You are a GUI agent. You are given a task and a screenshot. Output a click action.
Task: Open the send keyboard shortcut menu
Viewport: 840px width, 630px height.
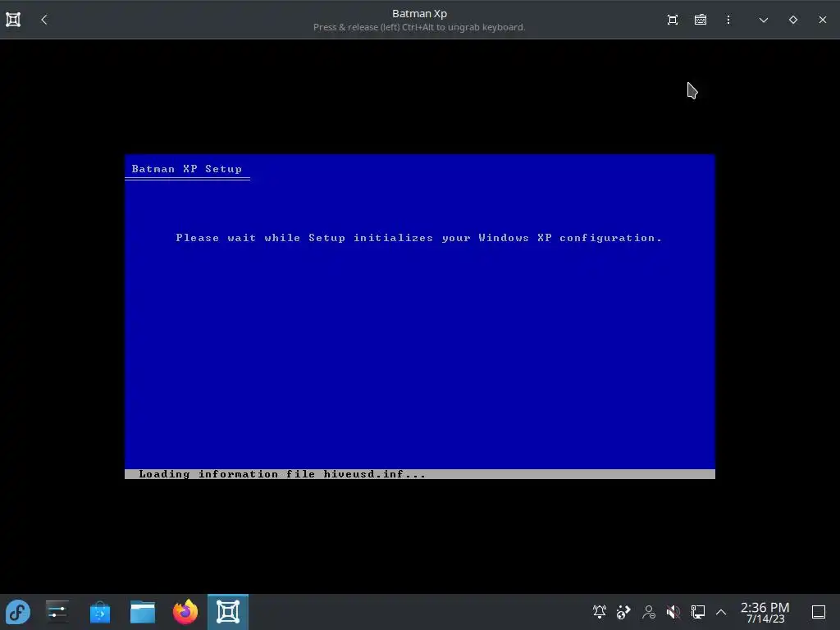[x=701, y=20]
